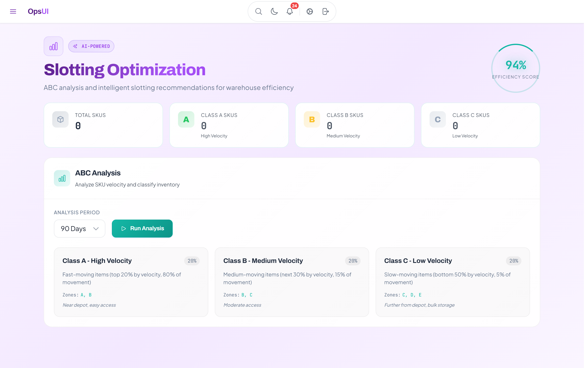
Task: Click the gray Class C icon
Action: click(438, 120)
